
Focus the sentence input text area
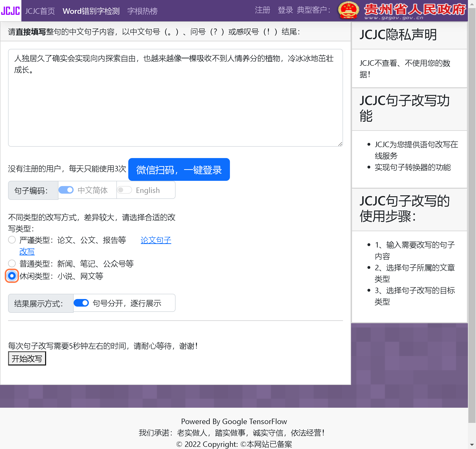pyautogui.click(x=175, y=98)
